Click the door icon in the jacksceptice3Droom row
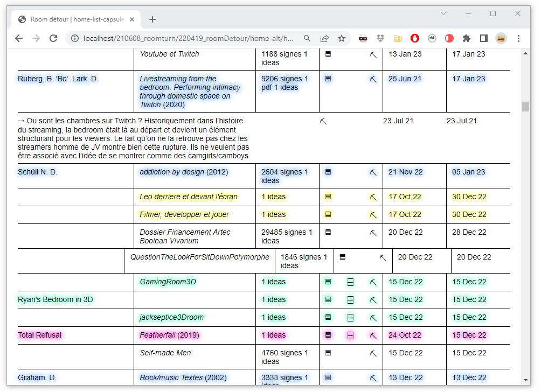 [x=350, y=318]
